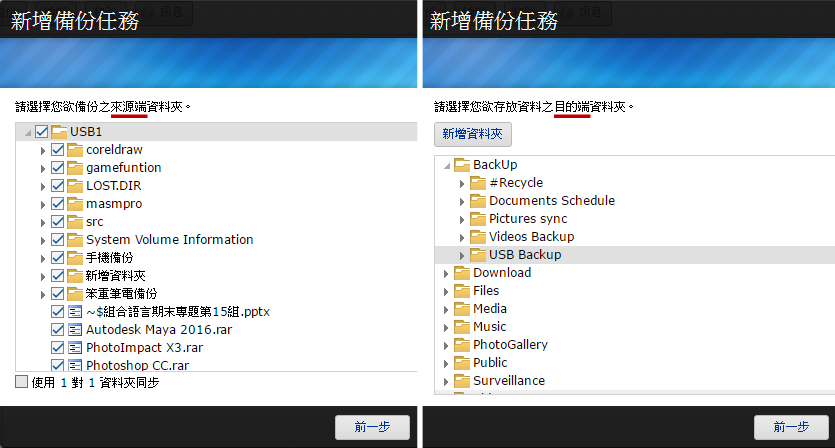The image size is (835, 448).
Task: Select the Public folder row
Action: 635,363
